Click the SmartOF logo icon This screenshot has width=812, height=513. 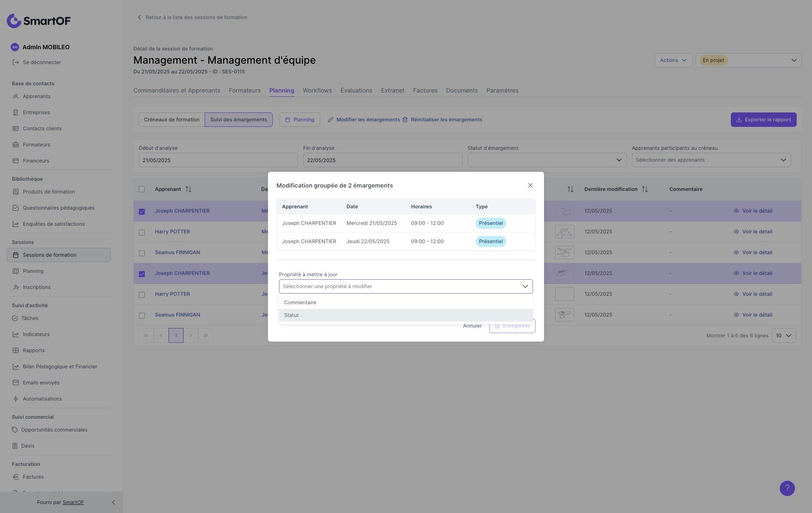tap(14, 21)
